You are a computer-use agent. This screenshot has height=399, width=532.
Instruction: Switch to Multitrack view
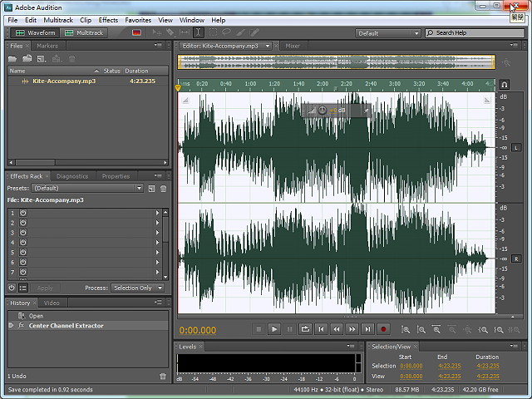(84, 33)
